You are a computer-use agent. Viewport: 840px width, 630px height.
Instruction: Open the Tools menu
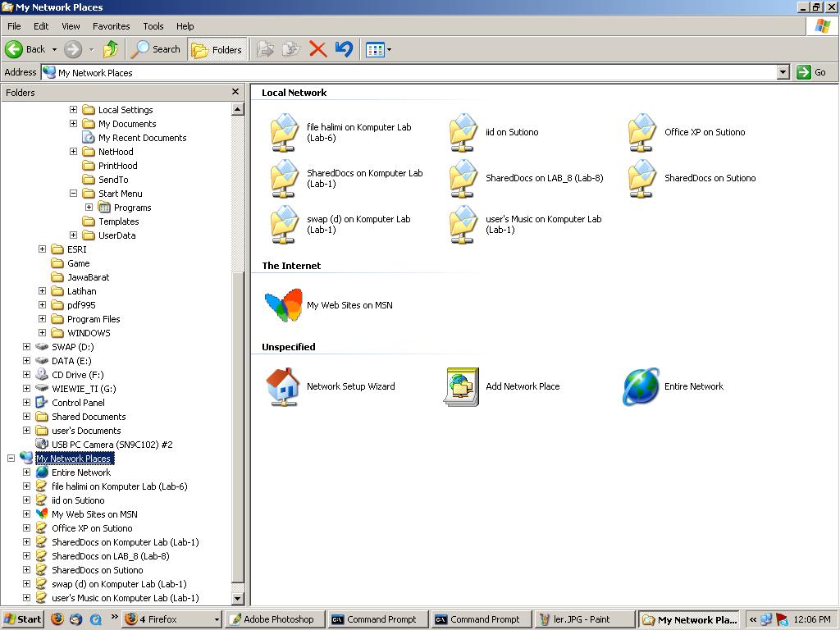point(153,26)
